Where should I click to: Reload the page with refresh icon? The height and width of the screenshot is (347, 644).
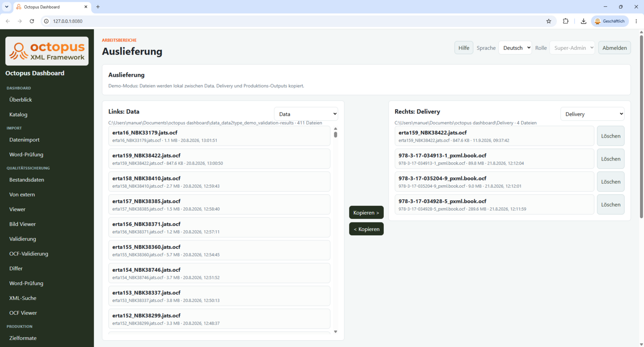tap(32, 21)
